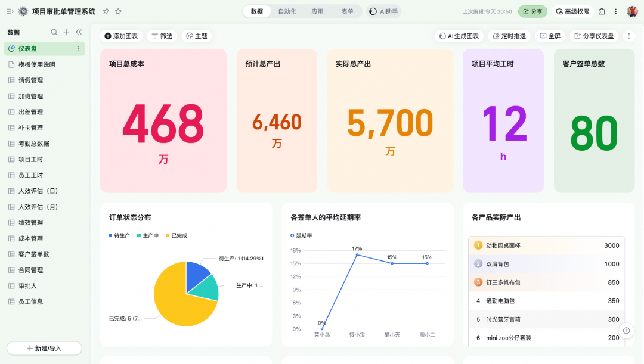
Task: Star 项目审批单管理系统 as a favorite
Action: 118,11
